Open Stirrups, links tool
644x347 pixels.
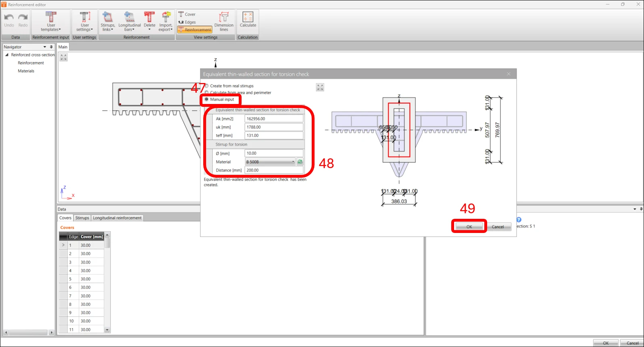[108, 22]
